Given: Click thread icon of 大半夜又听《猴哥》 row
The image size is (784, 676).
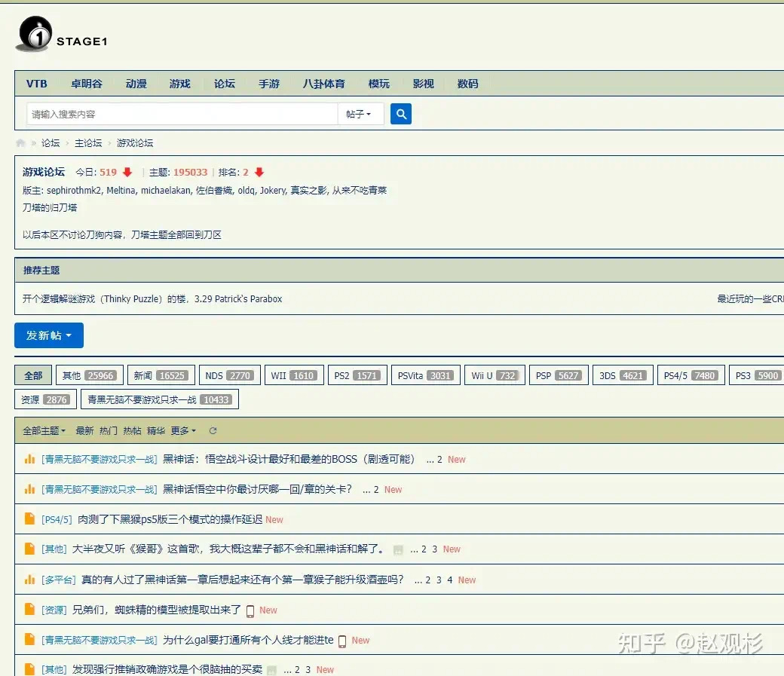Looking at the screenshot, I should pyautogui.click(x=29, y=549).
